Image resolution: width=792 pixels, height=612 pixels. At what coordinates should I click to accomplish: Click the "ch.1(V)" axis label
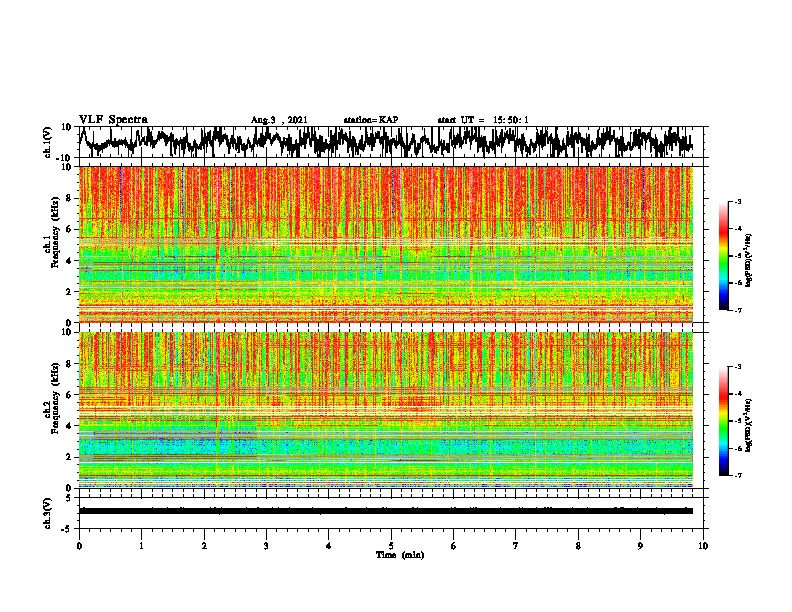pyautogui.click(x=49, y=142)
